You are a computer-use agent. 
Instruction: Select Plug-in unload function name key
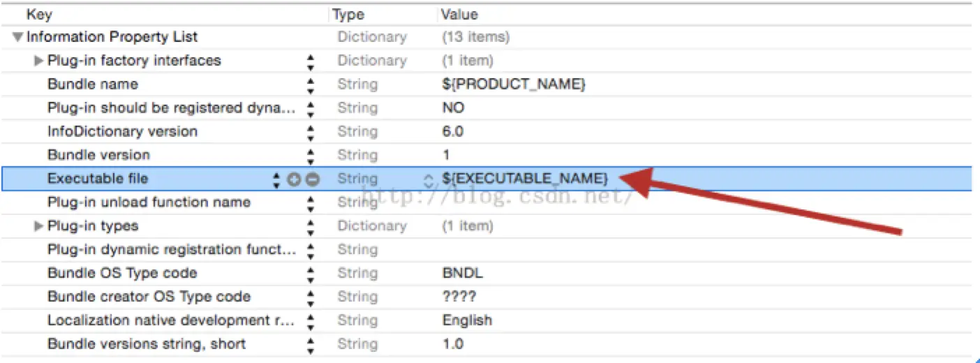[149, 202]
